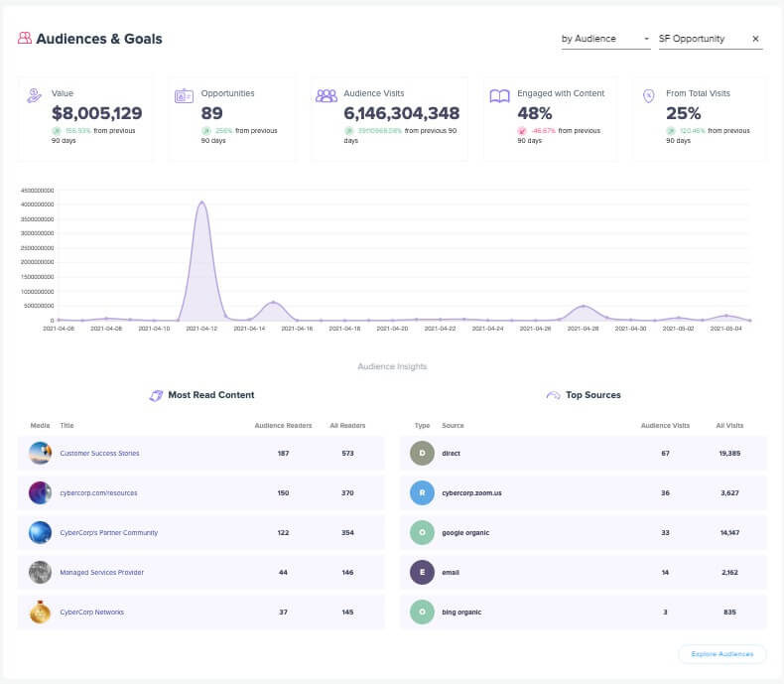Click the chart peak near 2021-04-12
Image resolution: width=784 pixels, height=684 pixels.
coord(201,202)
